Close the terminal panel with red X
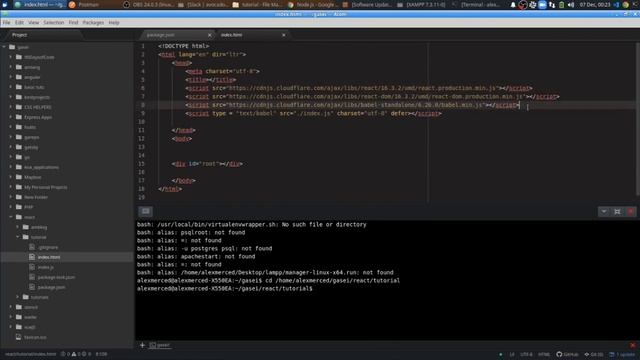This screenshot has height=360, width=640. click(x=631, y=211)
